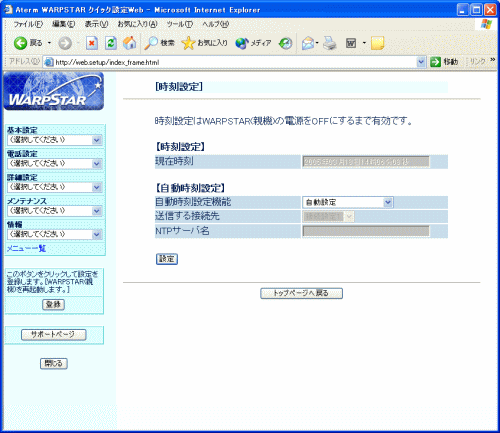500x433 pixels.
Task: Open the 編集(E) menu
Action: (63, 24)
